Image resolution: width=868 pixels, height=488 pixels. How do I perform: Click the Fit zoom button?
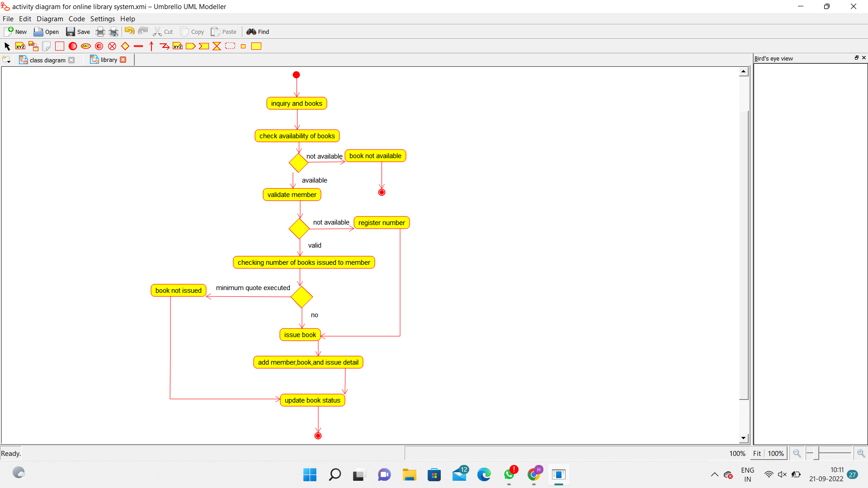coord(757,453)
